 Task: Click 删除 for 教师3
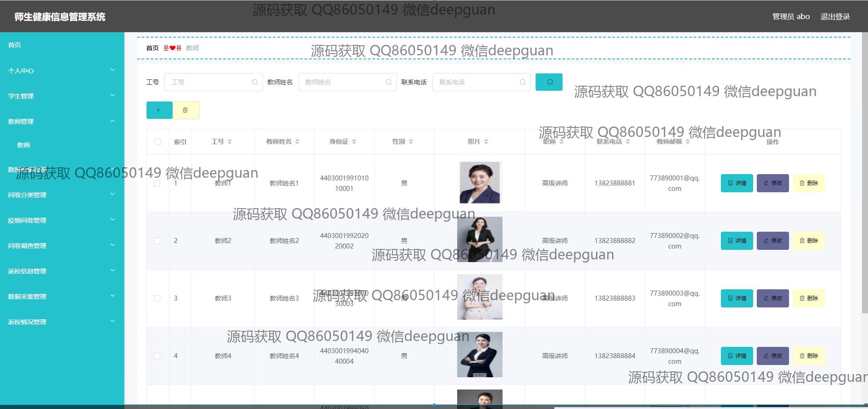tap(809, 298)
